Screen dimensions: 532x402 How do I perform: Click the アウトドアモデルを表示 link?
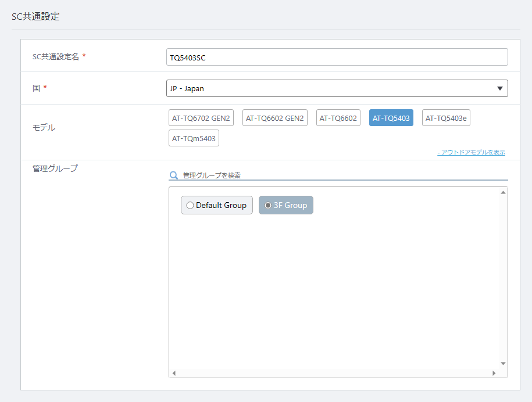pyautogui.click(x=472, y=153)
